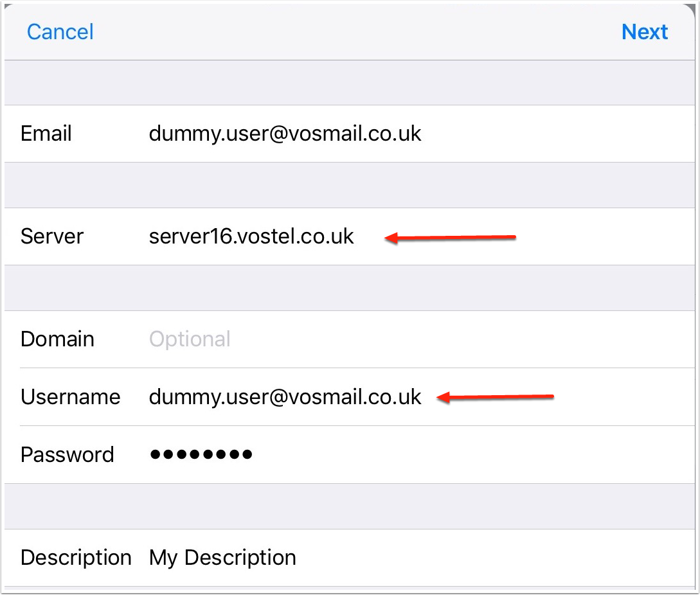Screen dimensions: 700x595
Task: Tap the gray spacer between Email and Server
Action: point(350,185)
